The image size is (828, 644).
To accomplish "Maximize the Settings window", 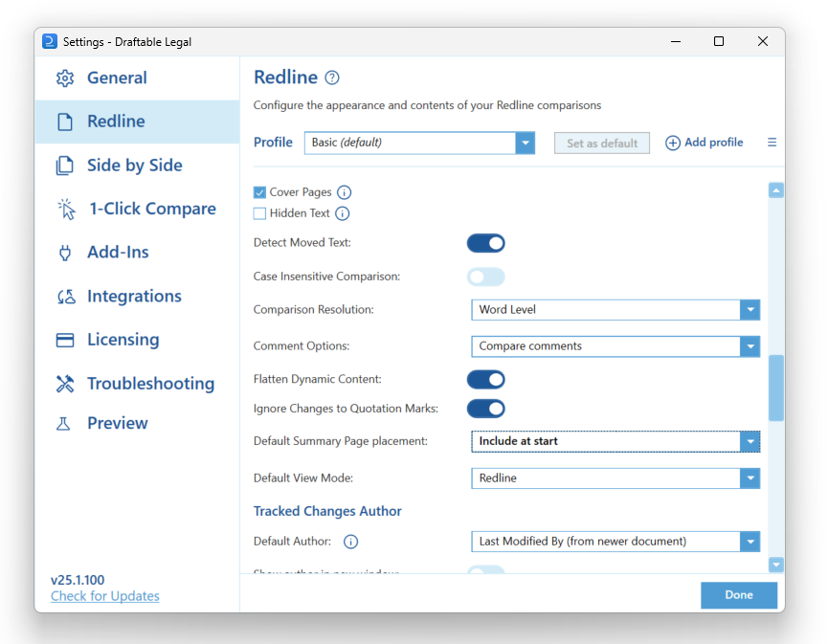I will (x=719, y=42).
